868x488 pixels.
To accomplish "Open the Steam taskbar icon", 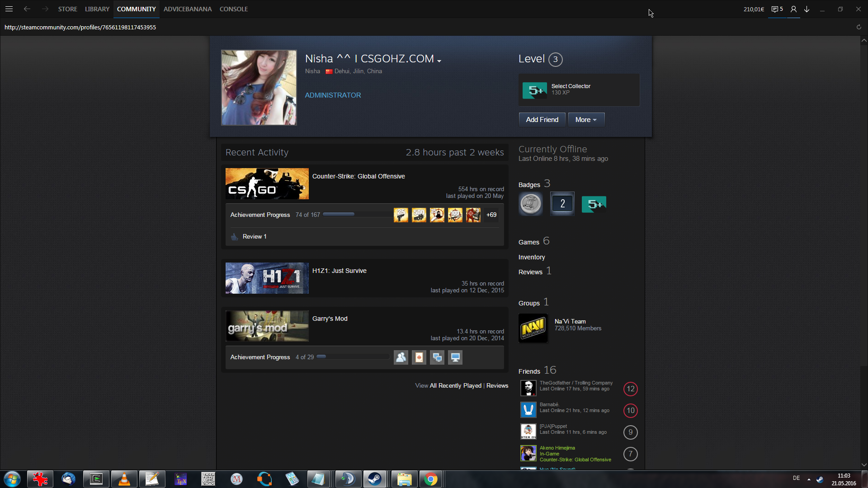I will pyautogui.click(x=374, y=479).
